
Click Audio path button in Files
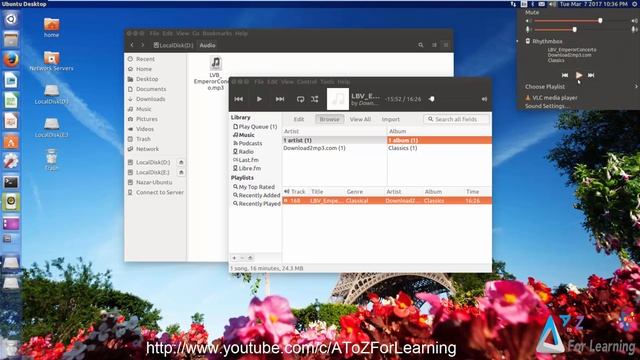pyautogui.click(x=207, y=45)
